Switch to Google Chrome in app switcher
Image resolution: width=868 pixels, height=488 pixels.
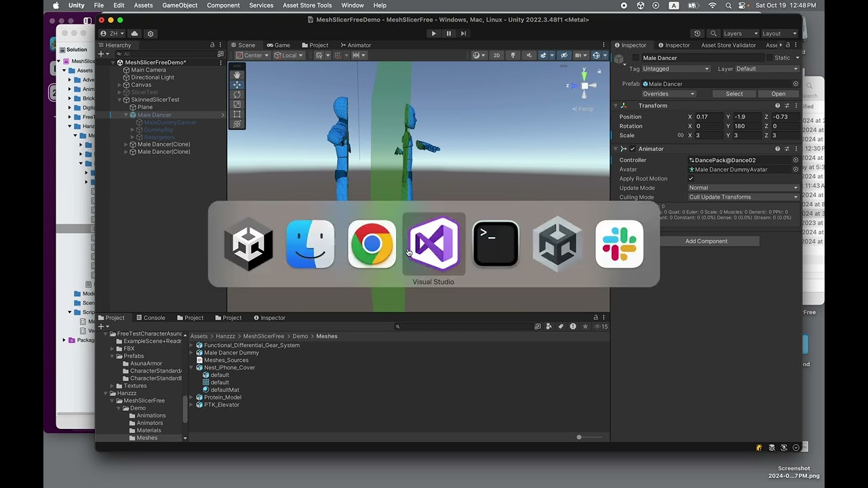(x=372, y=244)
